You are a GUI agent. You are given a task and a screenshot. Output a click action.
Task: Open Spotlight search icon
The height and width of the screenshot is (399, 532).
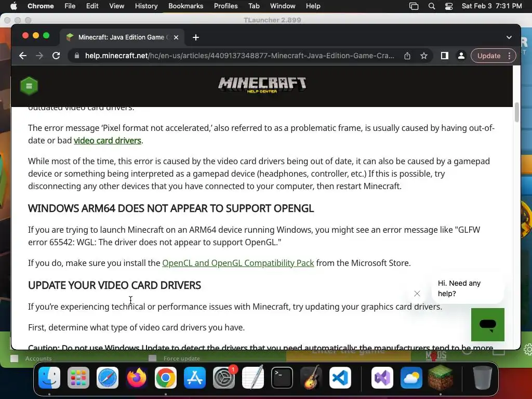click(432, 6)
